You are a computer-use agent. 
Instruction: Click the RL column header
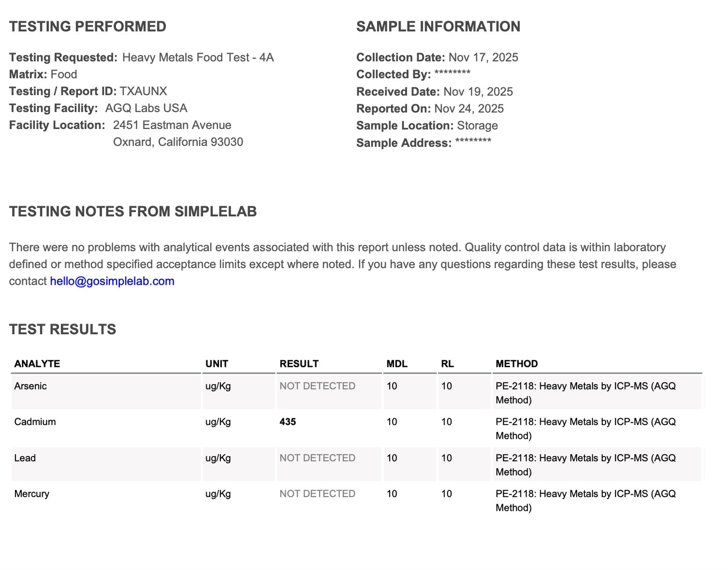[447, 364]
